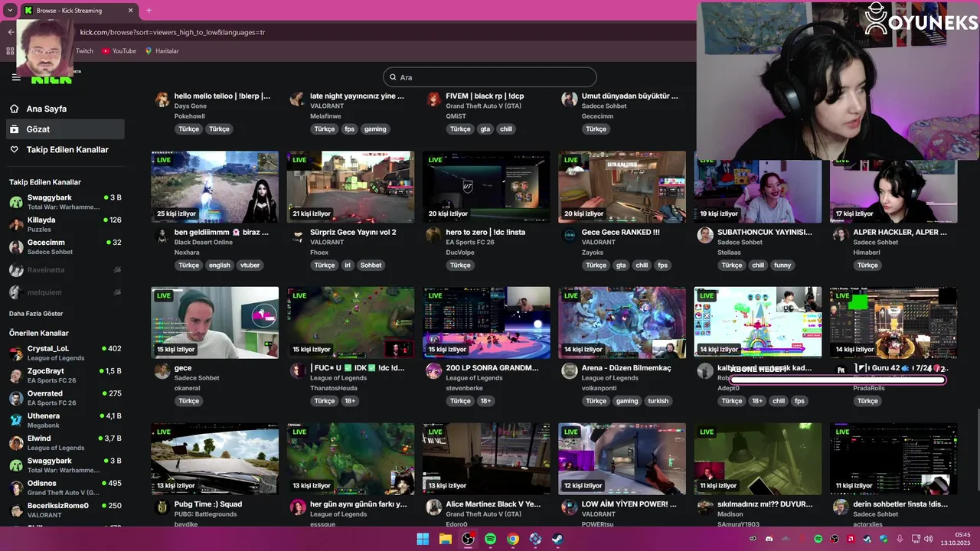Click the irl tag under Fhoex
Image resolution: width=980 pixels, height=551 pixels.
pyautogui.click(x=348, y=265)
